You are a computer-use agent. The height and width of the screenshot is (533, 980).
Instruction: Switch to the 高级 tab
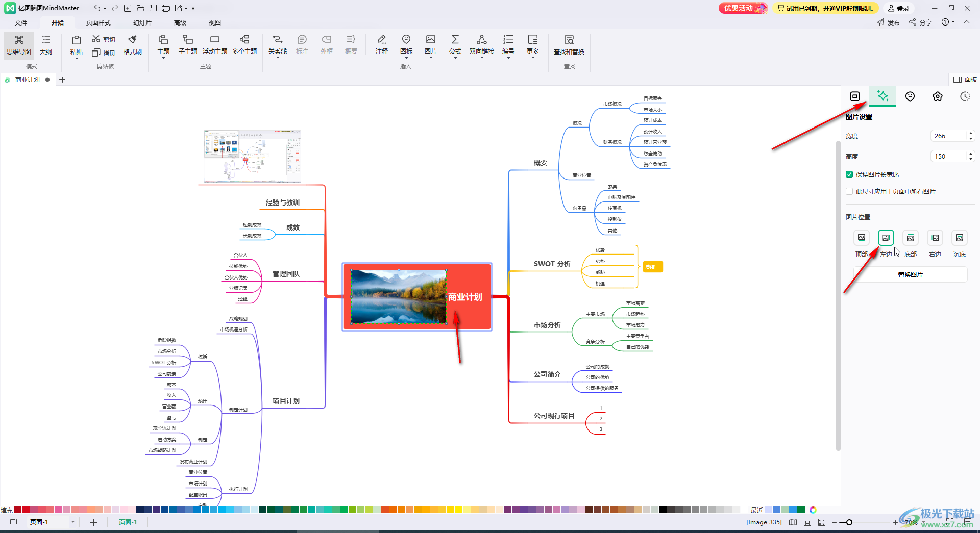tap(180, 22)
